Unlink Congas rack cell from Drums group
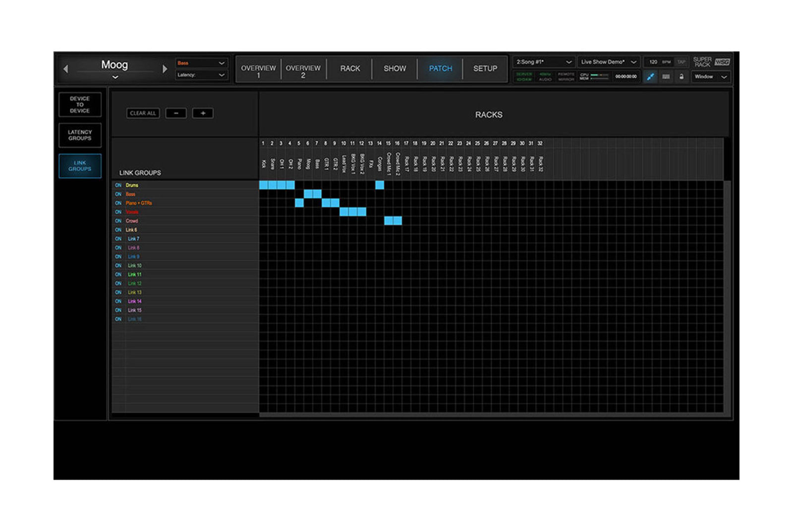793x532 pixels. point(380,185)
